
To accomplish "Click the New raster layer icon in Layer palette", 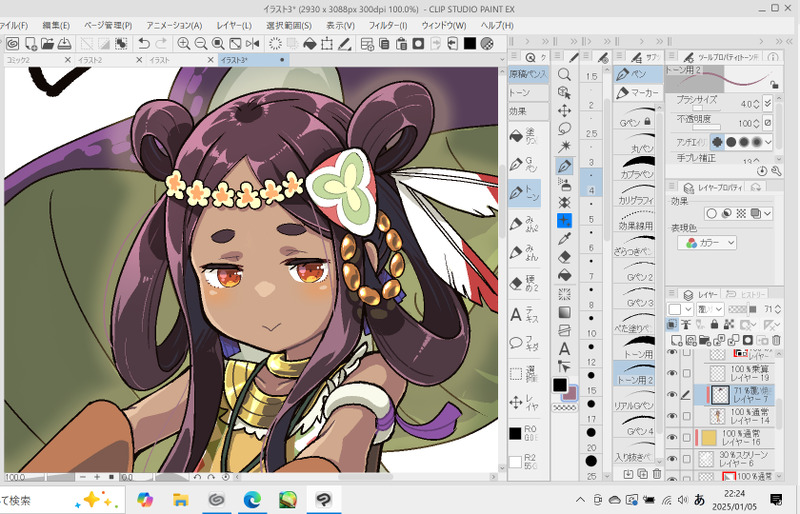I will 677,340.
